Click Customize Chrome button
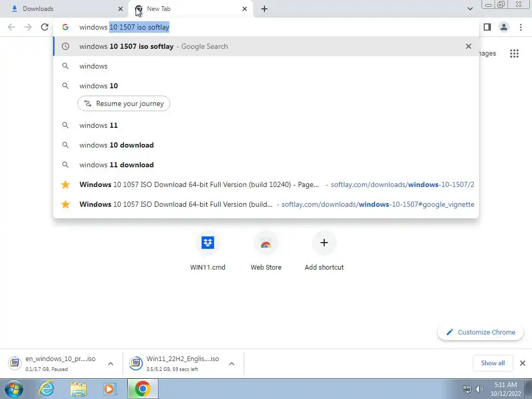This screenshot has width=532, height=399. pos(481,332)
